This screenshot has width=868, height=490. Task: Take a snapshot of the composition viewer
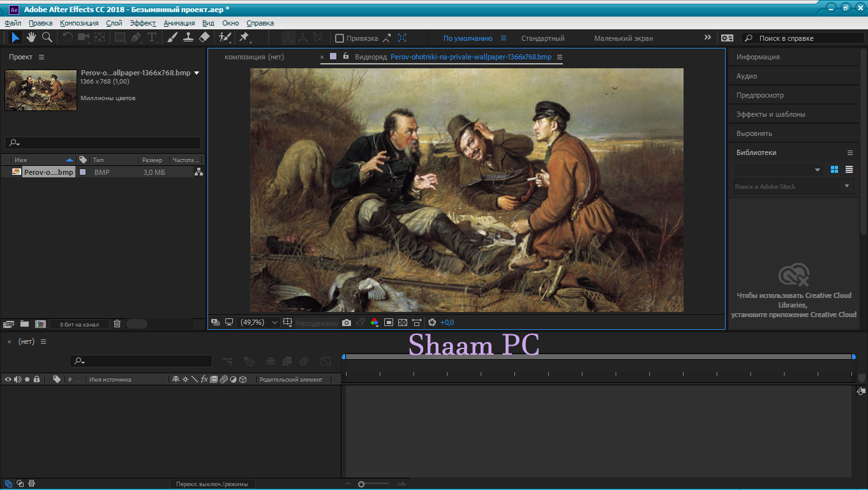tap(346, 322)
